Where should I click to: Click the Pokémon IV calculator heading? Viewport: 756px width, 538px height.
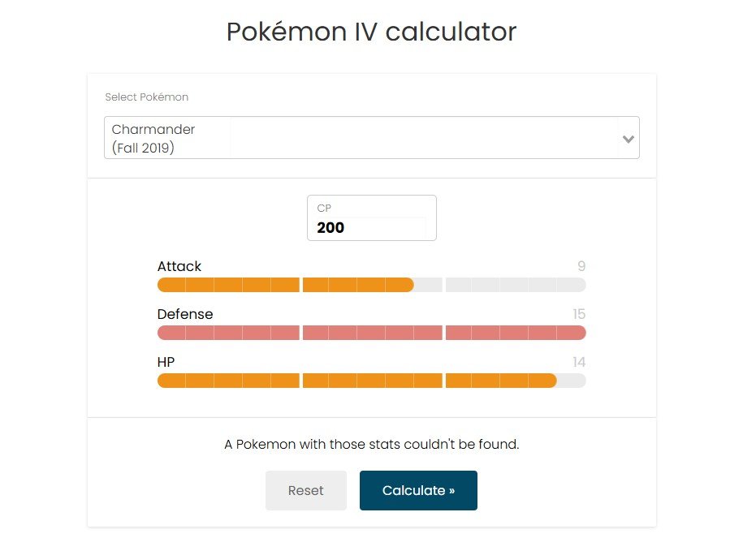(x=371, y=32)
